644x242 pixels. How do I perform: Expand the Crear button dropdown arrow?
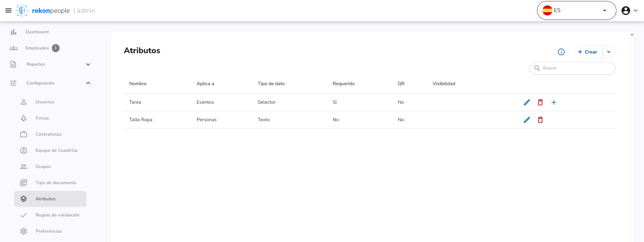coord(609,52)
